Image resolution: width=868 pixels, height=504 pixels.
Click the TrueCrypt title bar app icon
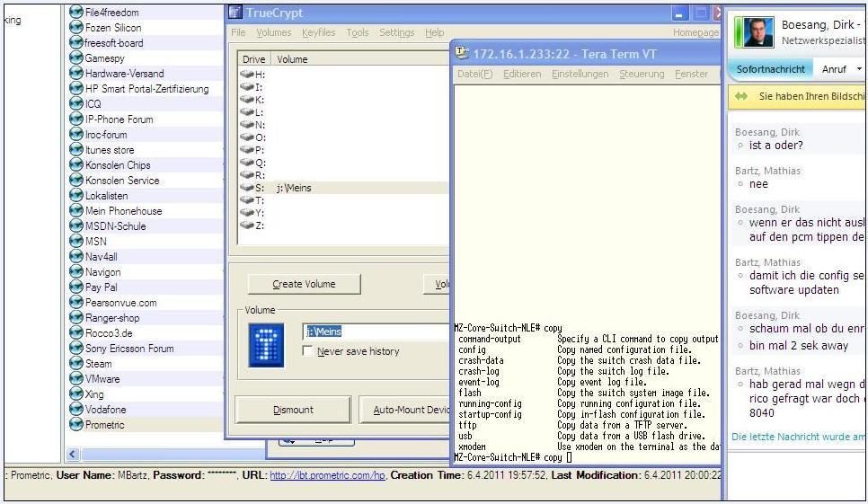tap(235, 13)
